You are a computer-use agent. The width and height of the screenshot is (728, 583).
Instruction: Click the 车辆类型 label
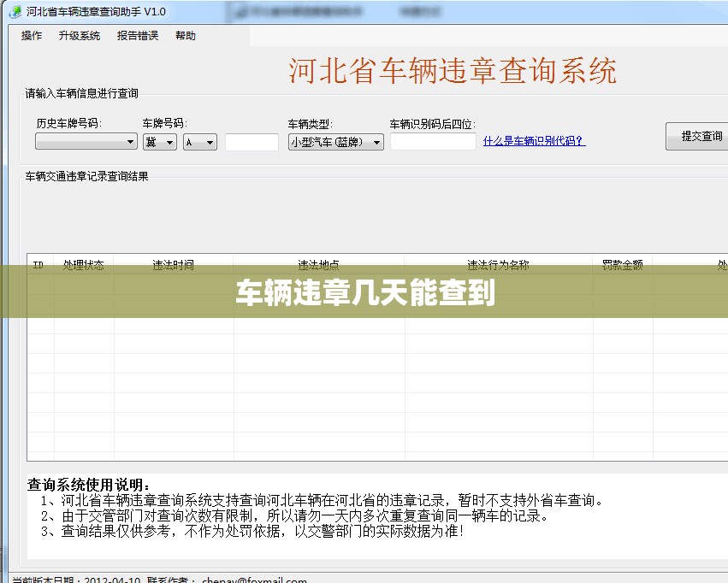point(311,124)
